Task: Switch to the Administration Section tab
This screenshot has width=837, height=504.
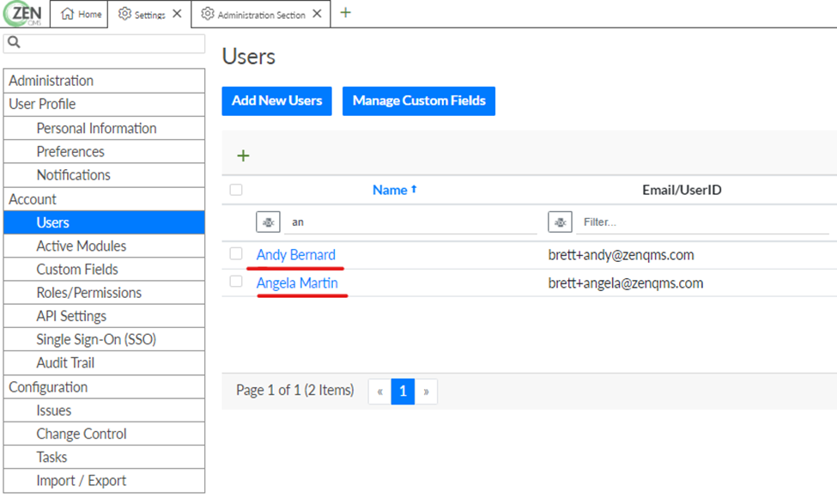Action: [x=262, y=15]
